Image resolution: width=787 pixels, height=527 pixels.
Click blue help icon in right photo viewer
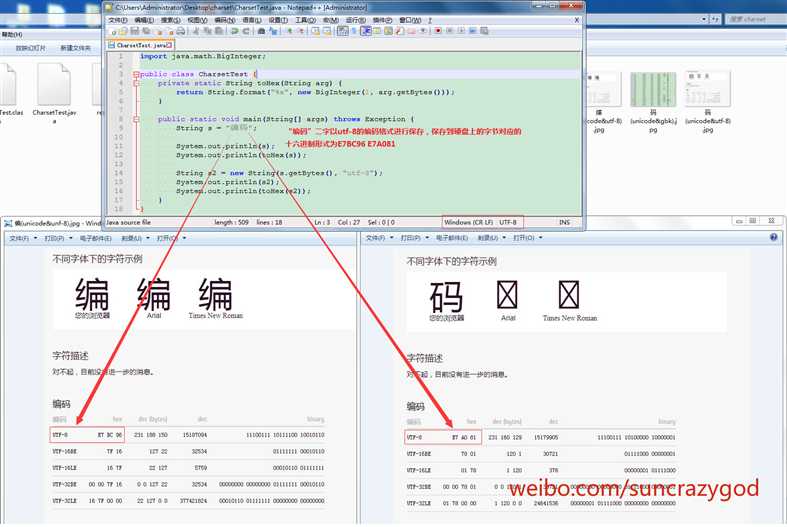[773, 237]
